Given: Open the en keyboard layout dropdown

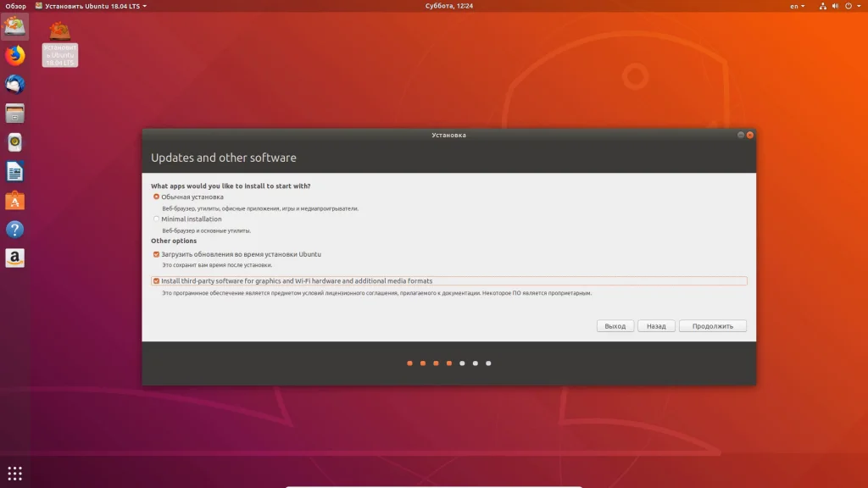Looking at the screenshot, I should tap(797, 6).
